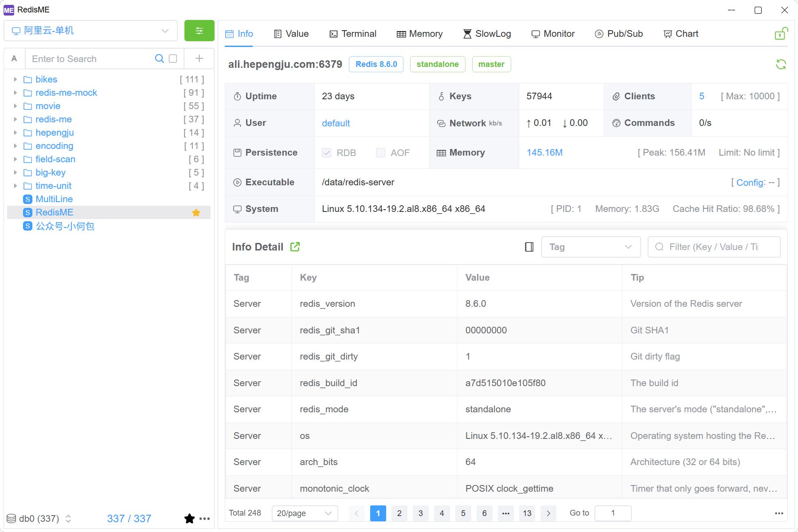Switch key type filter letter A icon
798x532 pixels.
point(14,59)
